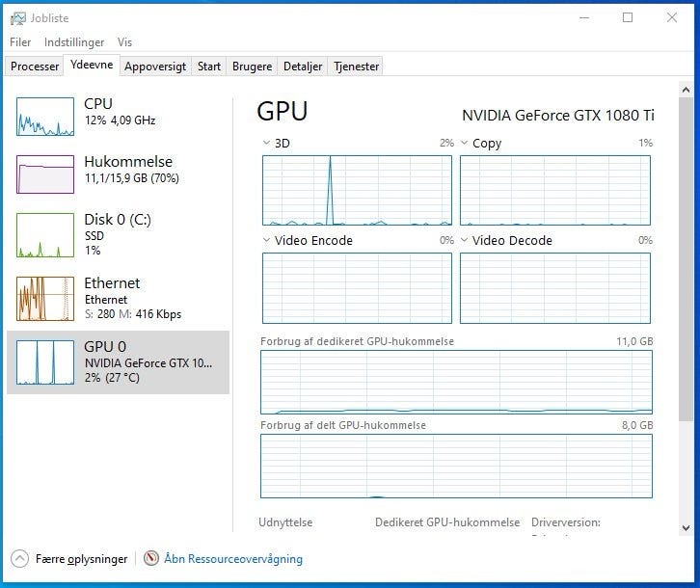This screenshot has width=700, height=588.
Task: Click the Færre oplysninger button
Action: tap(81, 558)
